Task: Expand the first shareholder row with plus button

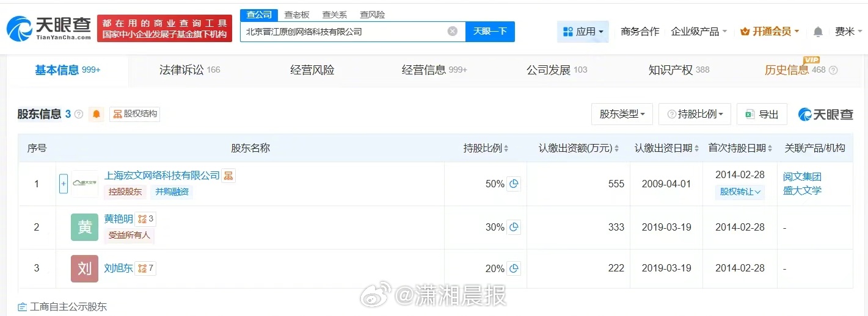Action: (x=64, y=184)
